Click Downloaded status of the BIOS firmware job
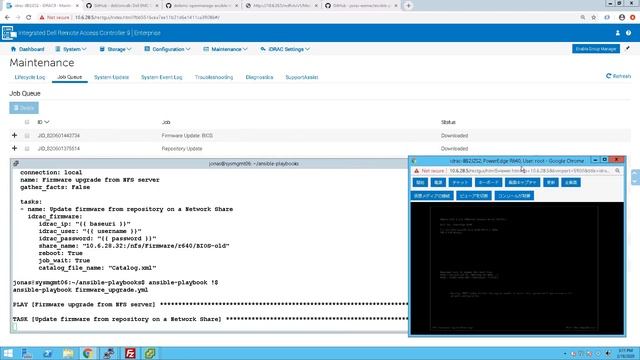The image size is (640, 360). [x=454, y=136]
